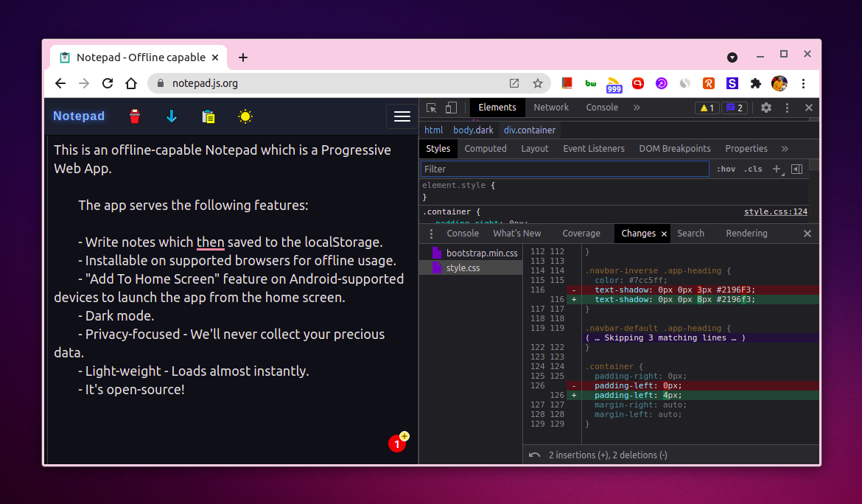Click the revert changes undo arrow
This screenshot has height=504, width=862.
pos(534,455)
